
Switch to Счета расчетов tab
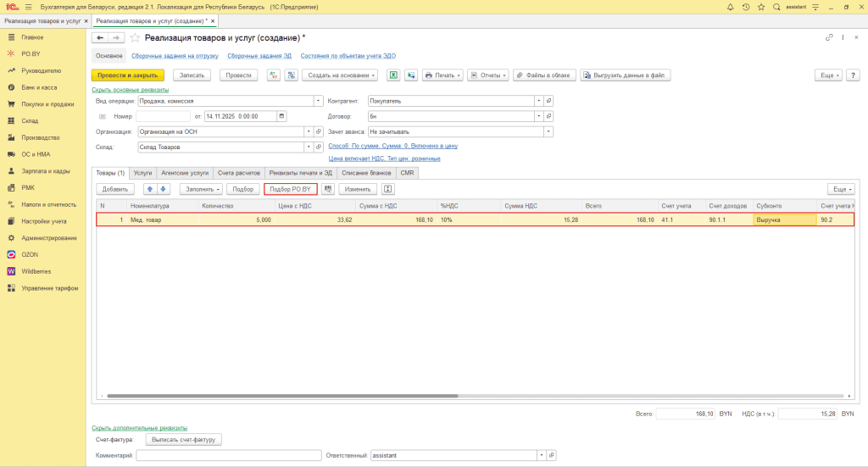click(239, 172)
